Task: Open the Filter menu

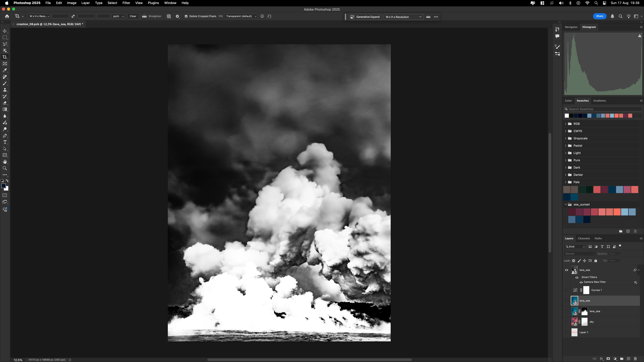Action: [x=126, y=3]
